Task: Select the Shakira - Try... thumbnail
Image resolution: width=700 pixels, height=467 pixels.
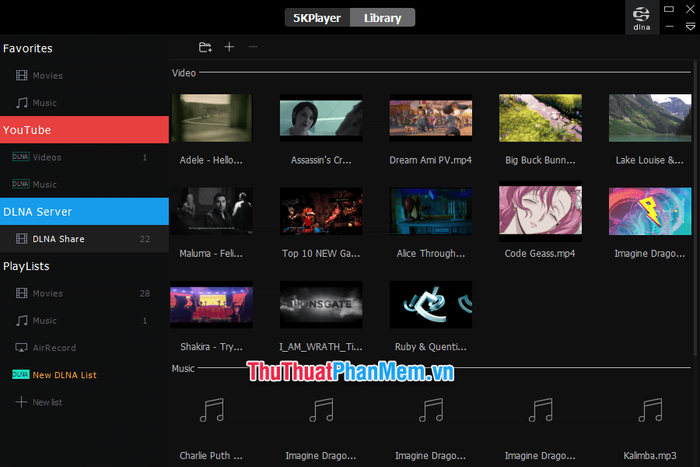Action: 211,304
